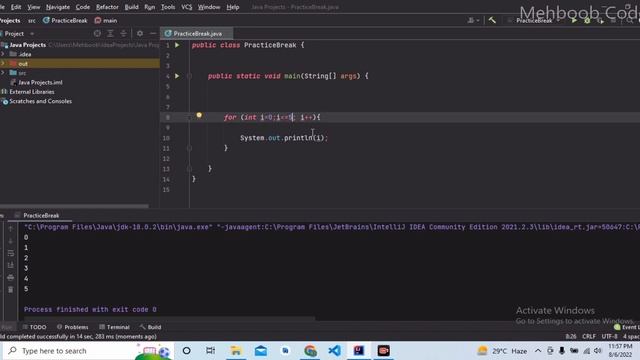Open the user account icon dropdown in toolbar
Screen dimensions: 640x360
pos(473,20)
